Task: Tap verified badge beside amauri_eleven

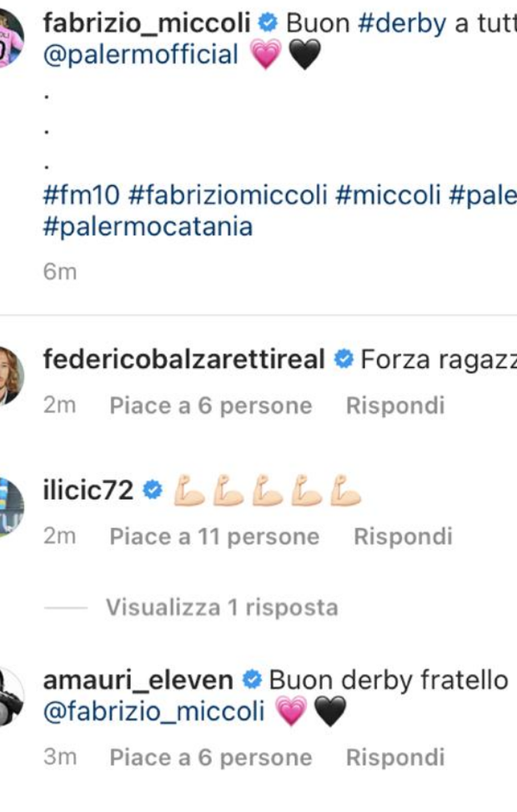Action: pos(252,680)
